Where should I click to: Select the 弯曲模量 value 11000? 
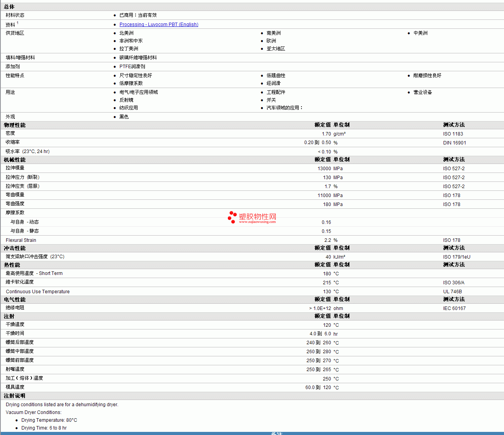(324, 195)
